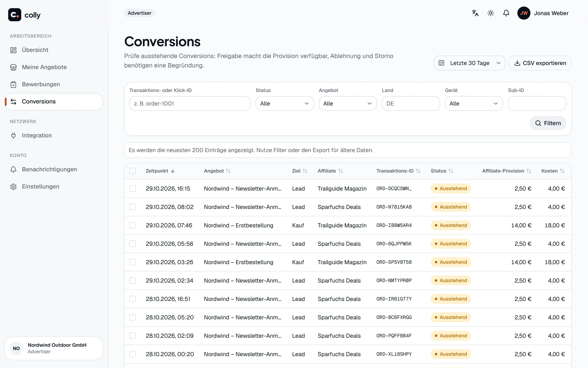Focus the Sub-ID input field
Viewport: 588px width, 368px height.
(537, 104)
